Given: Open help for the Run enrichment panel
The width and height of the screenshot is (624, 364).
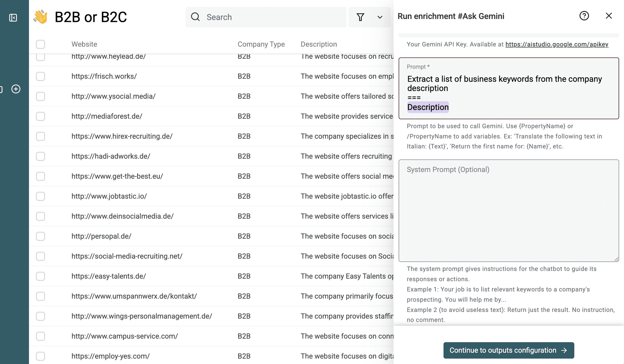Looking at the screenshot, I should (584, 16).
